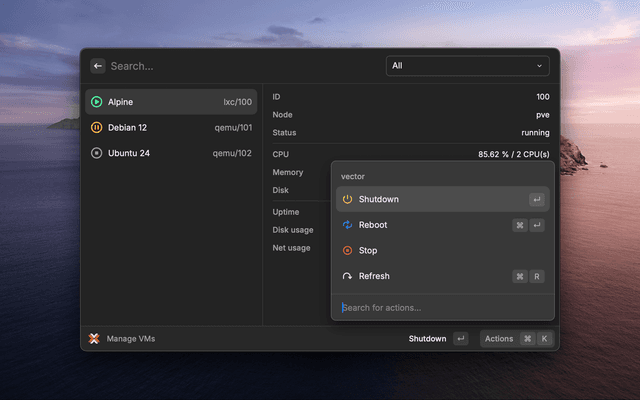This screenshot has width=640, height=400.
Task: Click the orange Stop icon
Action: pyautogui.click(x=347, y=250)
